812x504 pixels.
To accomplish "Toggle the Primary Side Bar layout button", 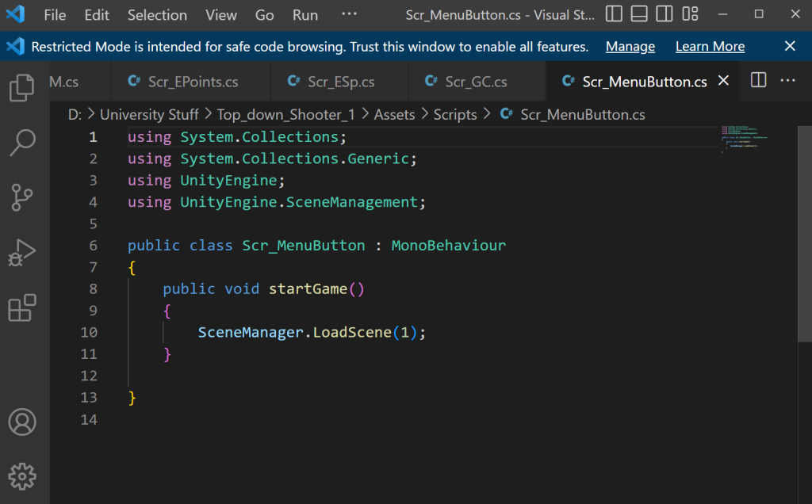I will [x=614, y=14].
